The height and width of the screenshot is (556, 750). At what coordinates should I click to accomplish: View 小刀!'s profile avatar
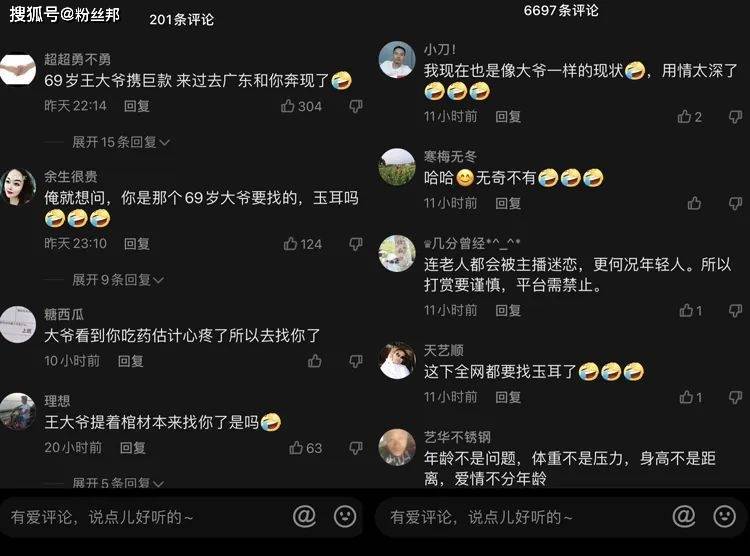(397, 59)
